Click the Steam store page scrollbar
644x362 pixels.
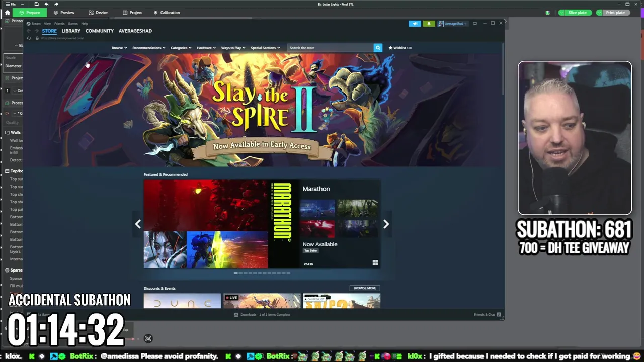(x=503, y=69)
